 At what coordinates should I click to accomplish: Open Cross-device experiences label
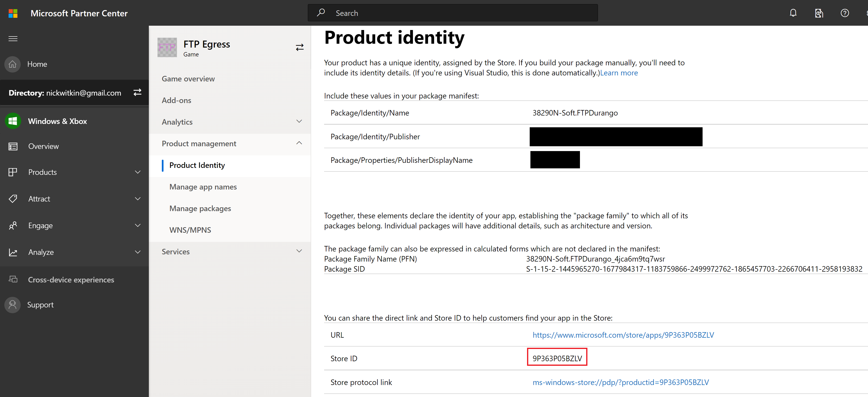pos(71,280)
